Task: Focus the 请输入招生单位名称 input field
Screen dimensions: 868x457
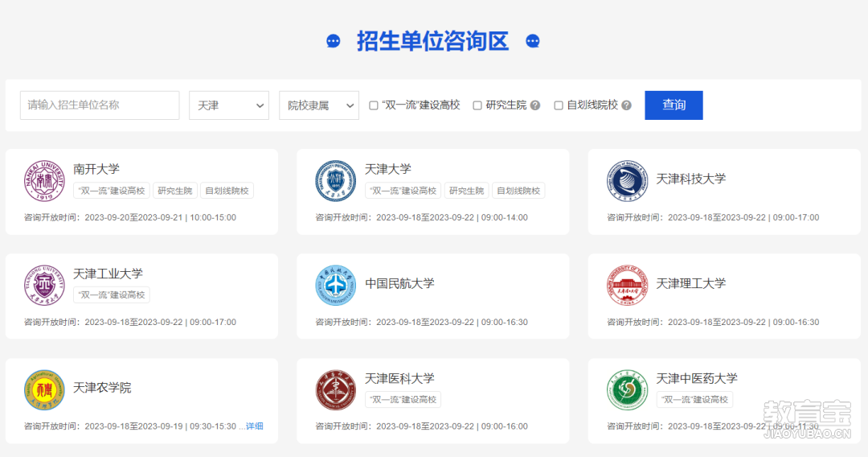Action: [100, 105]
